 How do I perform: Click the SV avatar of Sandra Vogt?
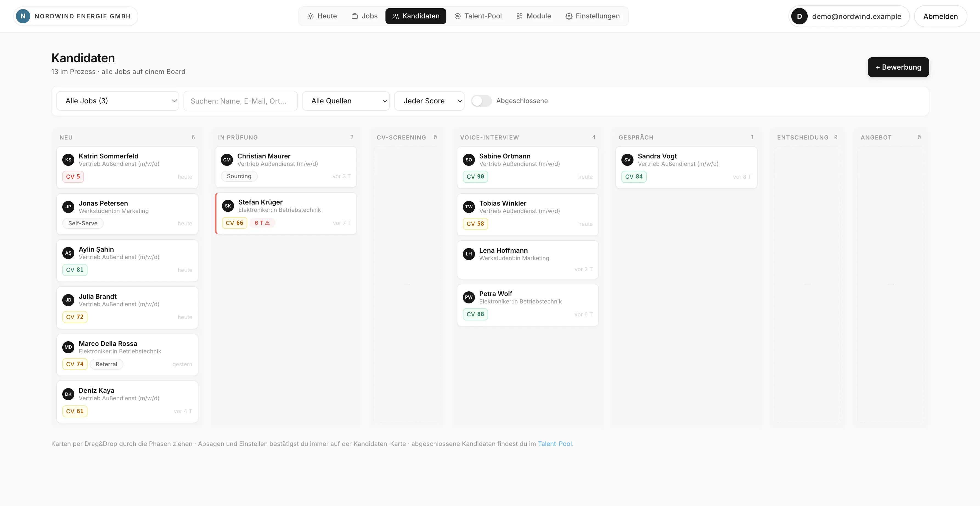click(627, 160)
